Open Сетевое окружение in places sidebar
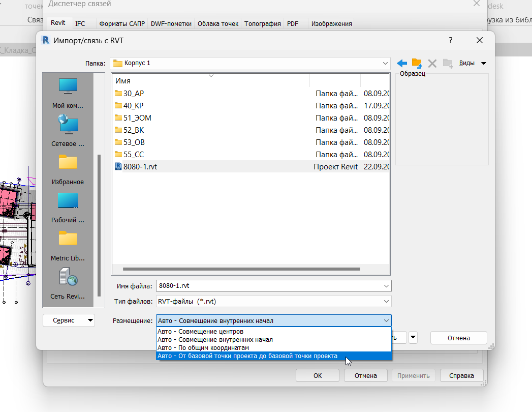 (x=68, y=131)
